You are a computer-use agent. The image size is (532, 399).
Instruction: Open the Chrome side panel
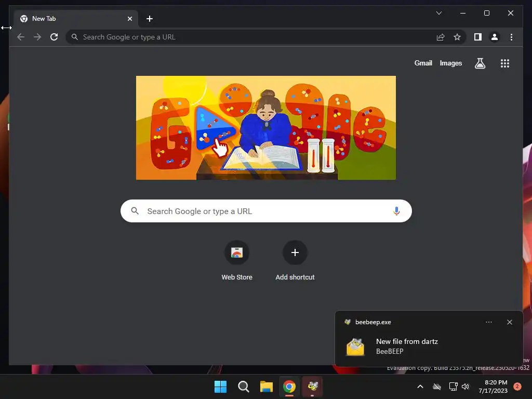(x=478, y=37)
